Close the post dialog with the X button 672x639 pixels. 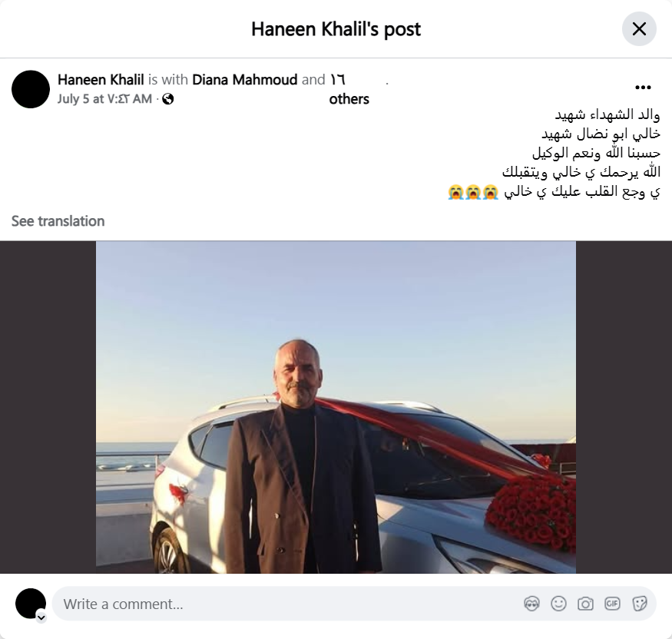(x=639, y=29)
